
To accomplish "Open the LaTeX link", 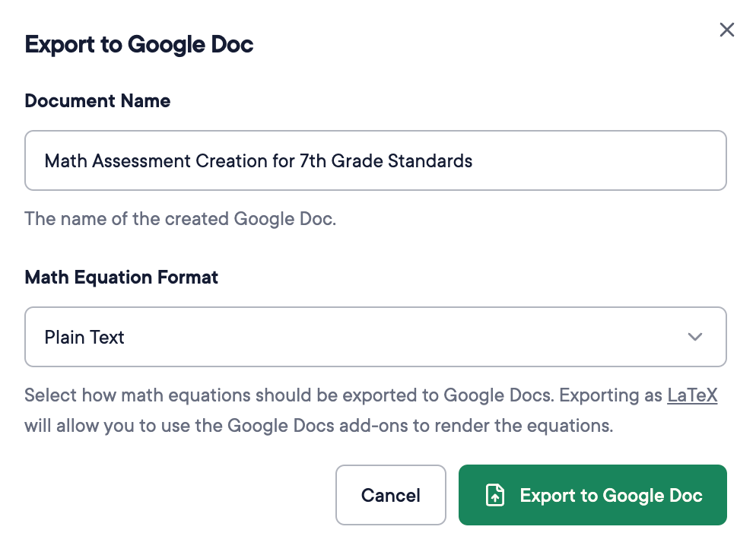I will [x=692, y=395].
